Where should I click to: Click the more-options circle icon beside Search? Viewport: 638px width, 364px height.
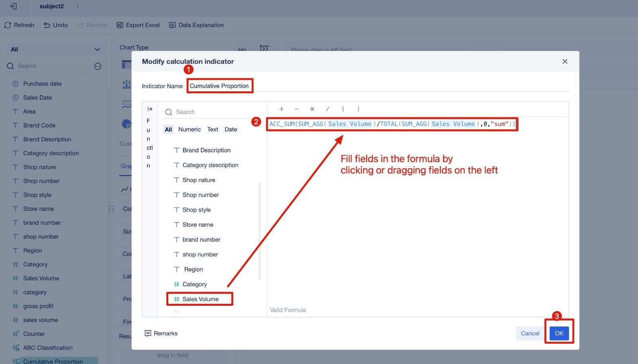tap(98, 66)
